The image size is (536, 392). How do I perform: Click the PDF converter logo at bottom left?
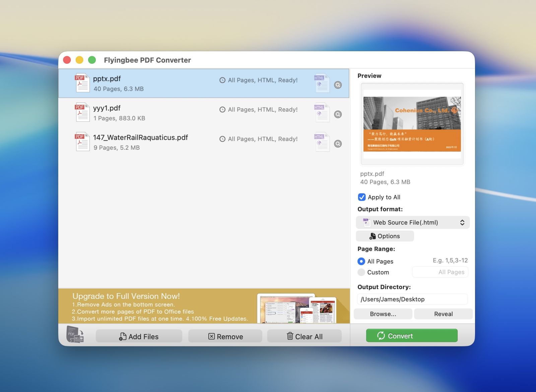(x=75, y=334)
